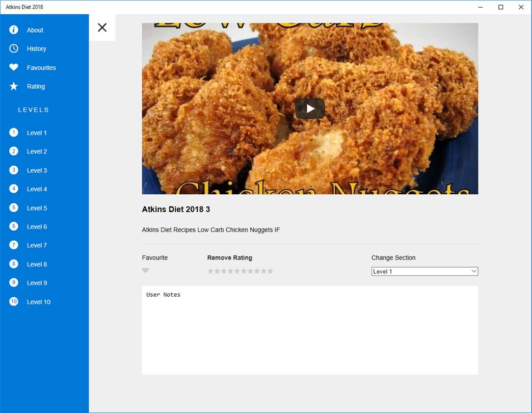532x413 pixels.
Task: Click the Level 5 numbered circle icon
Action: click(14, 208)
